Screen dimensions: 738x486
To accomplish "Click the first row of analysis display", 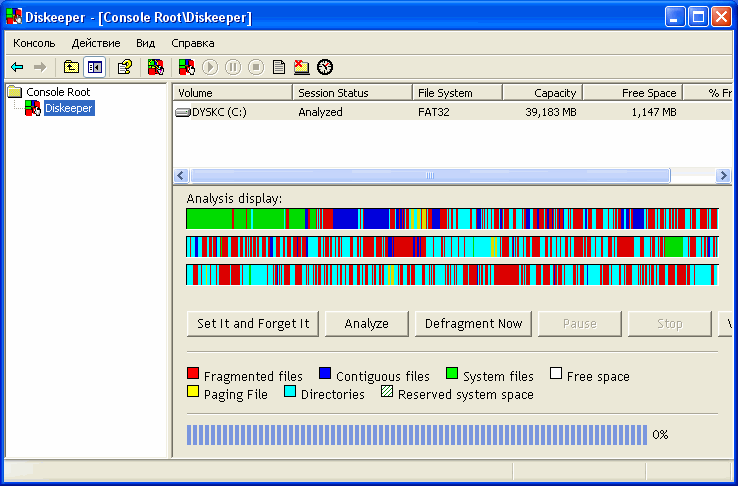I will tap(452, 219).
